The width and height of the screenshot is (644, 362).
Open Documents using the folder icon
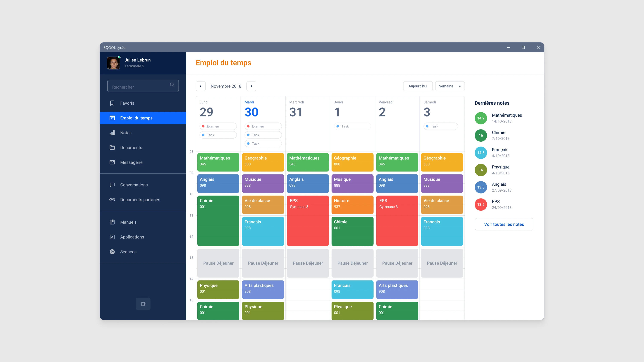tap(112, 147)
